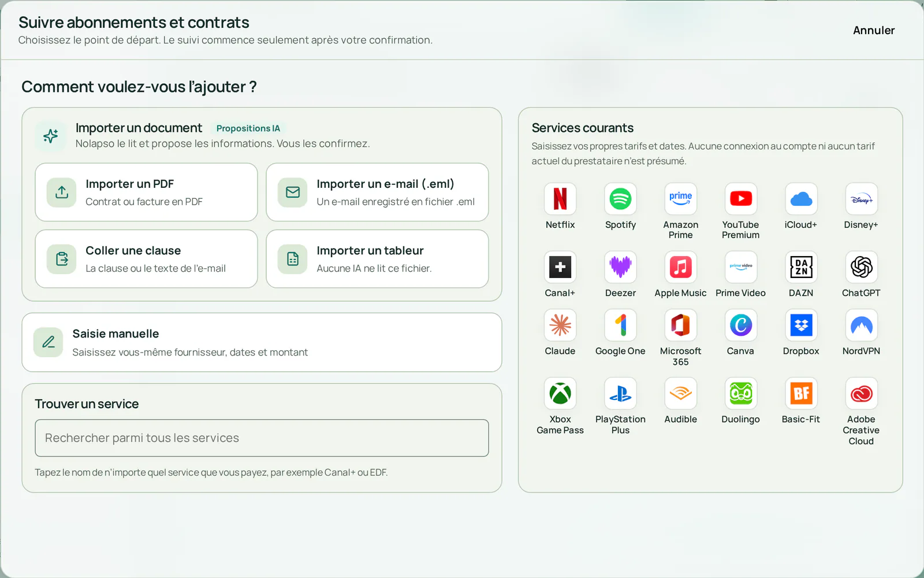This screenshot has width=924, height=578.
Task: Pick the Xbox Game Pass icon
Action: (560, 394)
